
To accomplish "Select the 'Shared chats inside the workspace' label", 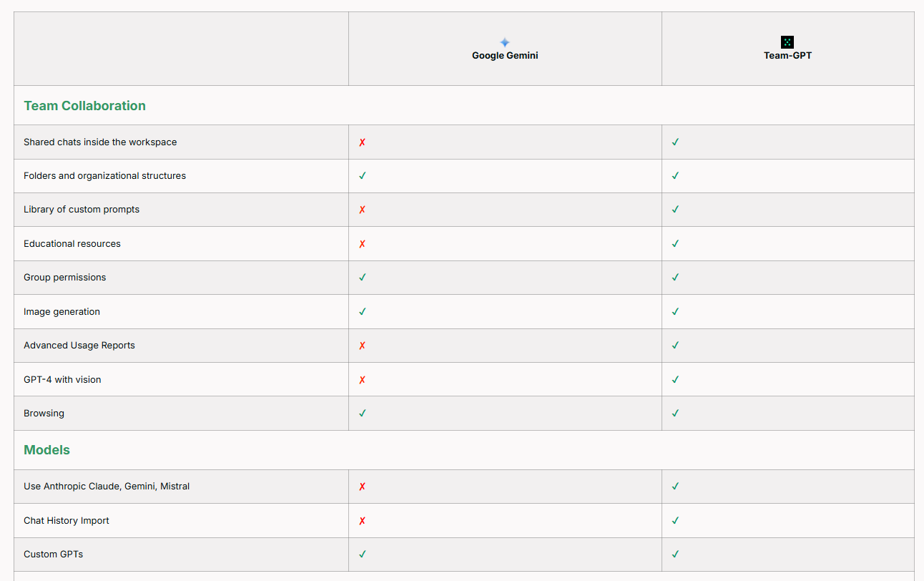I will tap(100, 142).
